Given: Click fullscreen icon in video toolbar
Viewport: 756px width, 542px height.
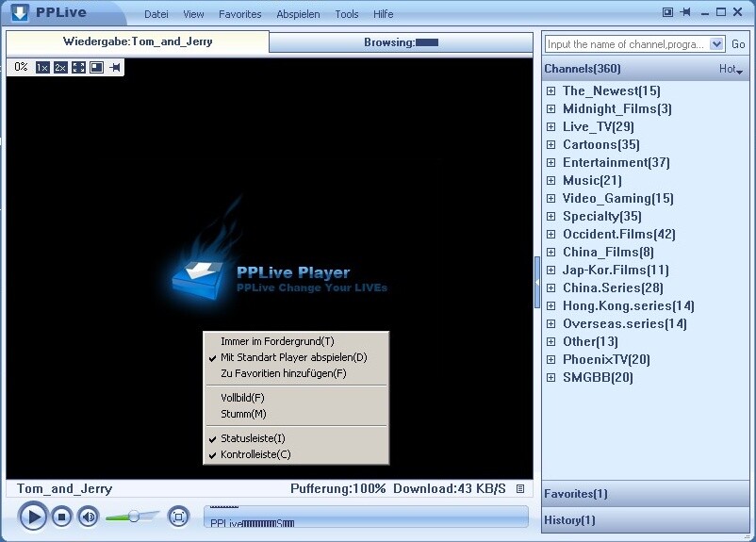Looking at the screenshot, I should point(78,68).
